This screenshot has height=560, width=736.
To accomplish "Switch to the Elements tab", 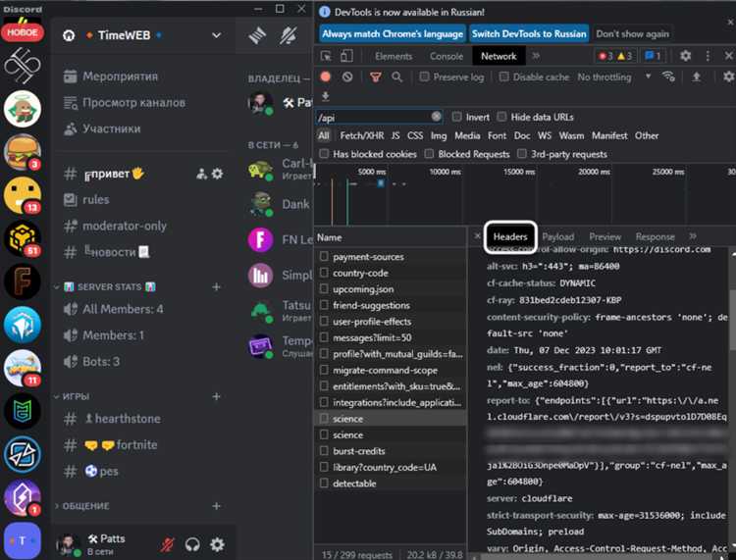I will [394, 56].
